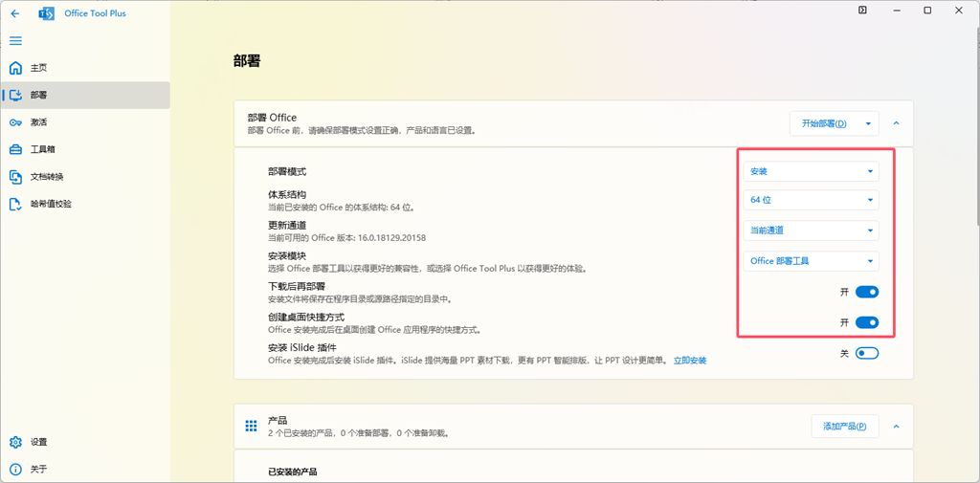Image resolution: width=980 pixels, height=483 pixels.
Task: Turn off 创建桌面快捷方式 switch
Action: pos(867,322)
